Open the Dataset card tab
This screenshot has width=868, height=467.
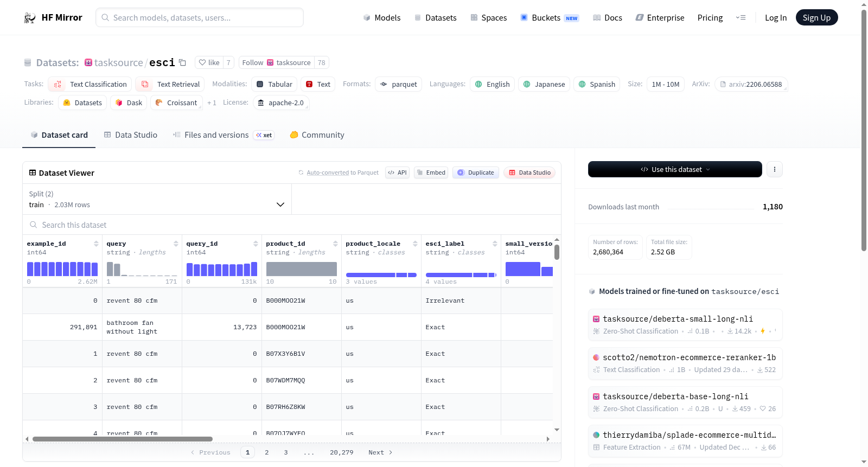tap(59, 135)
